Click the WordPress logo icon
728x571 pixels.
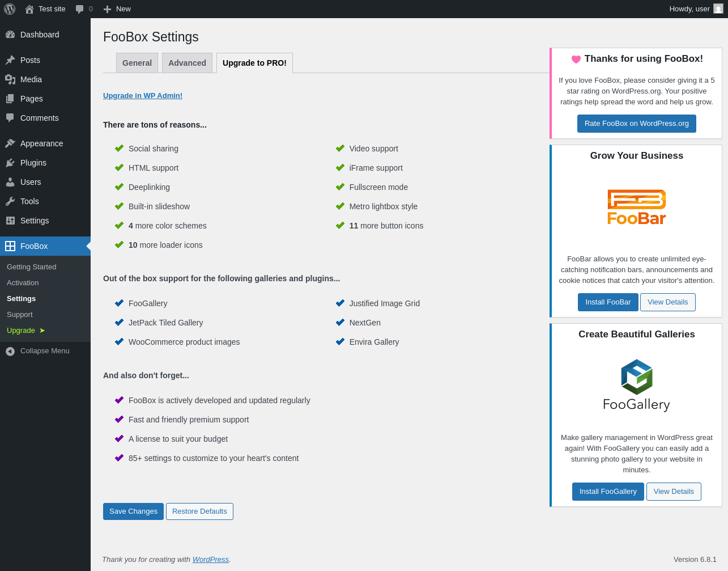click(x=10, y=9)
